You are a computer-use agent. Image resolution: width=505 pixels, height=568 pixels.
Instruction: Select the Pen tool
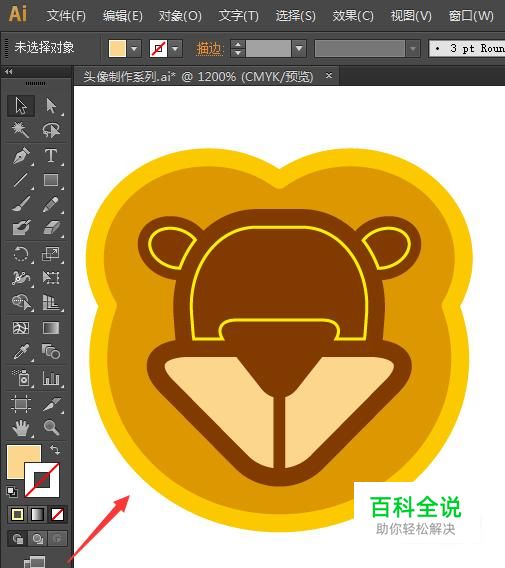21,156
